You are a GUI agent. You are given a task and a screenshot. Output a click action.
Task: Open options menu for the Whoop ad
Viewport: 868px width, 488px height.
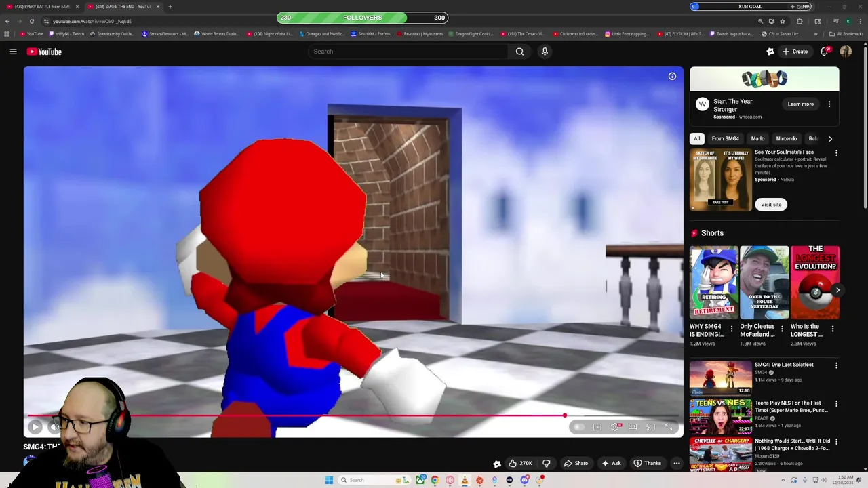pos(829,104)
